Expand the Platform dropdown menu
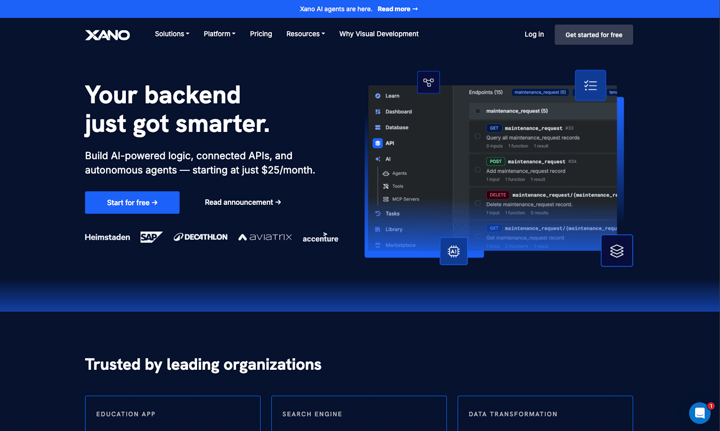This screenshot has height=431, width=720. [x=219, y=34]
